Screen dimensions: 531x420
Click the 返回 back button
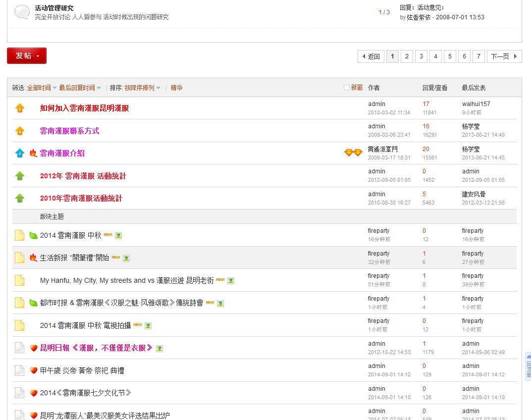click(371, 56)
